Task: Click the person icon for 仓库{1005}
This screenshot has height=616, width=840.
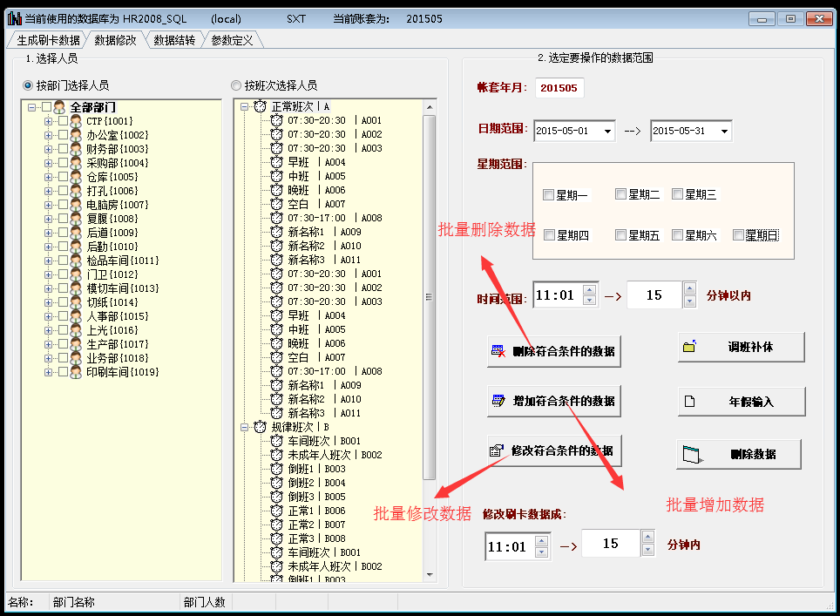Action: point(76,176)
